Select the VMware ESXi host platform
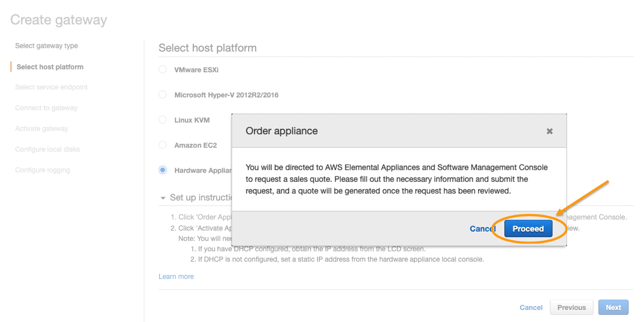The image size is (644, 322). point(162,69)
